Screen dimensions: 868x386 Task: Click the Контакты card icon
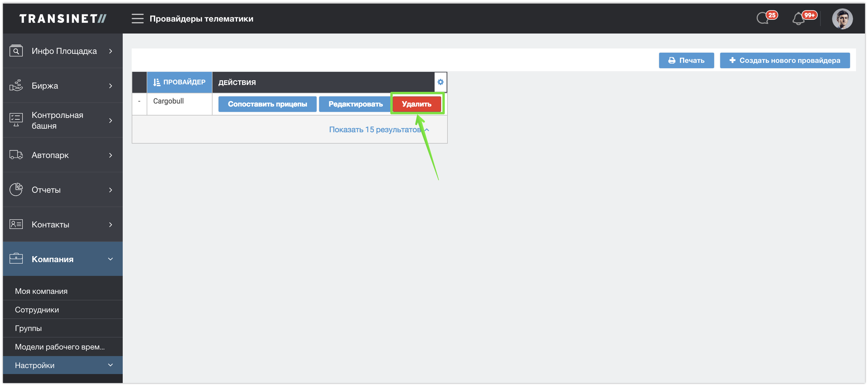16,224
